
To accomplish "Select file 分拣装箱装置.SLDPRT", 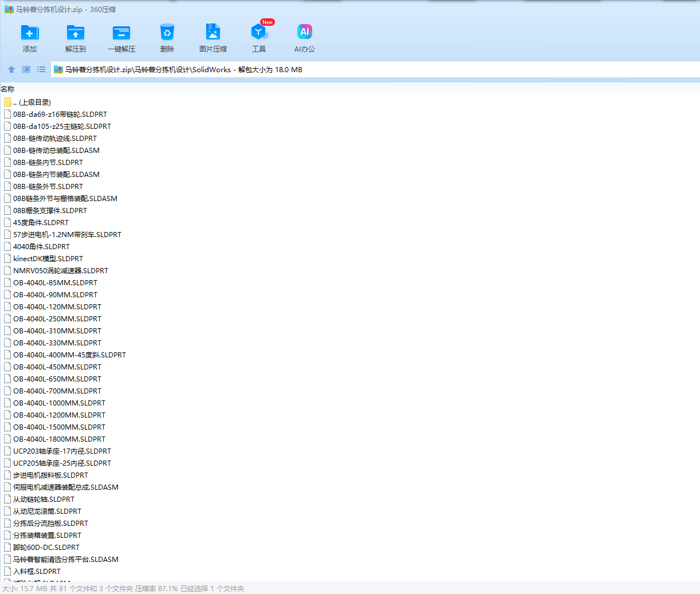I will point(48,536).
